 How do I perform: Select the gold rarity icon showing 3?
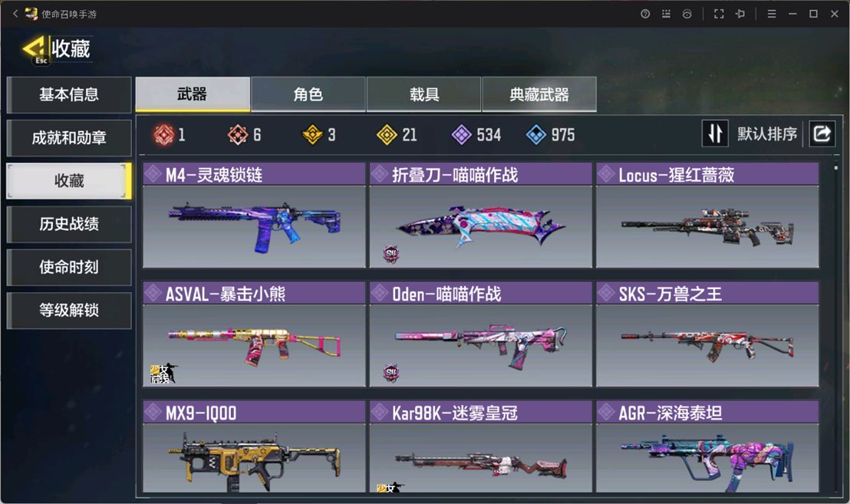point(312,134)
